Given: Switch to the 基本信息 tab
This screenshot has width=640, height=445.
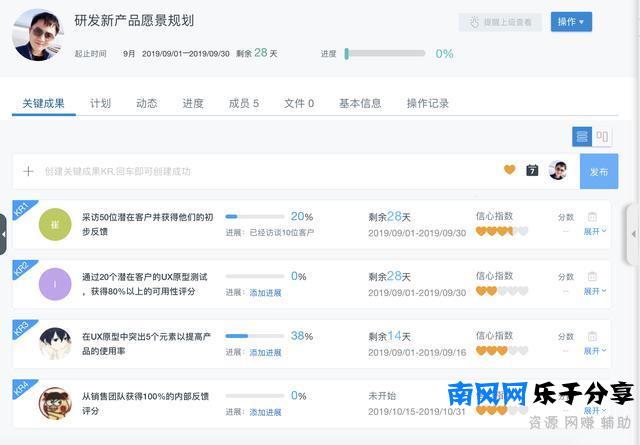Looking at the screenshot, I should tap(360, 103).
